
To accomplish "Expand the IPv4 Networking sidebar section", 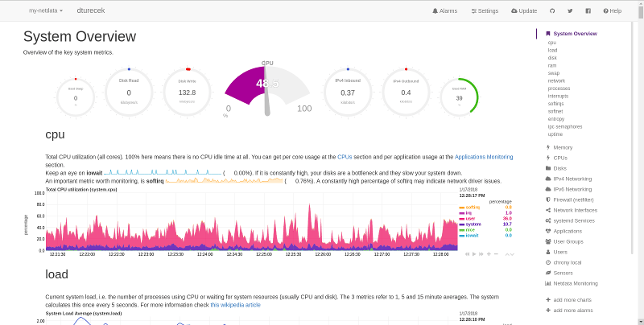I will [x=572, y=179].
